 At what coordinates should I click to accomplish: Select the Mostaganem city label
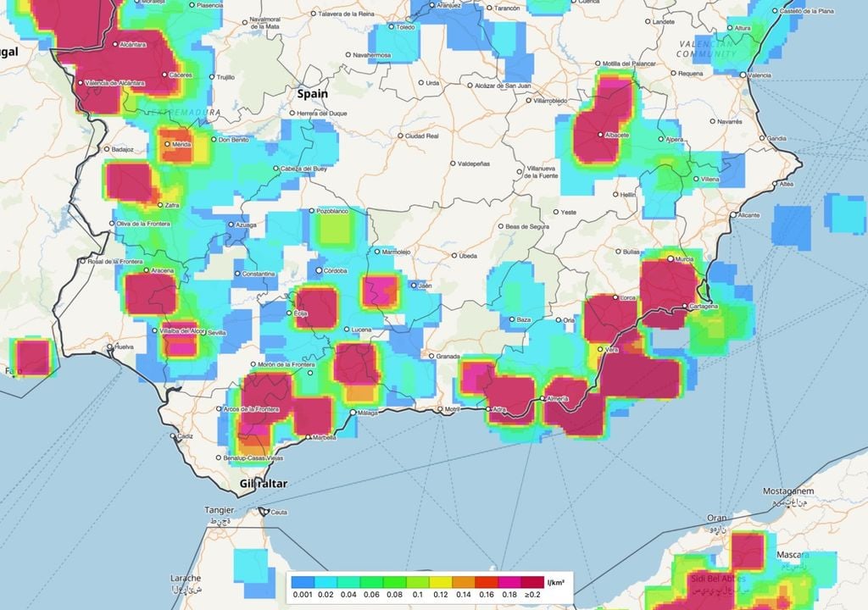788,491
